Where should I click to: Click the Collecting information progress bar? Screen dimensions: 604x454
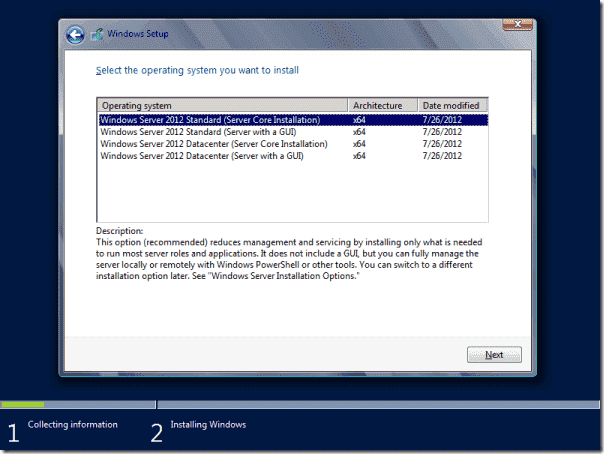[x=78, y=404]
